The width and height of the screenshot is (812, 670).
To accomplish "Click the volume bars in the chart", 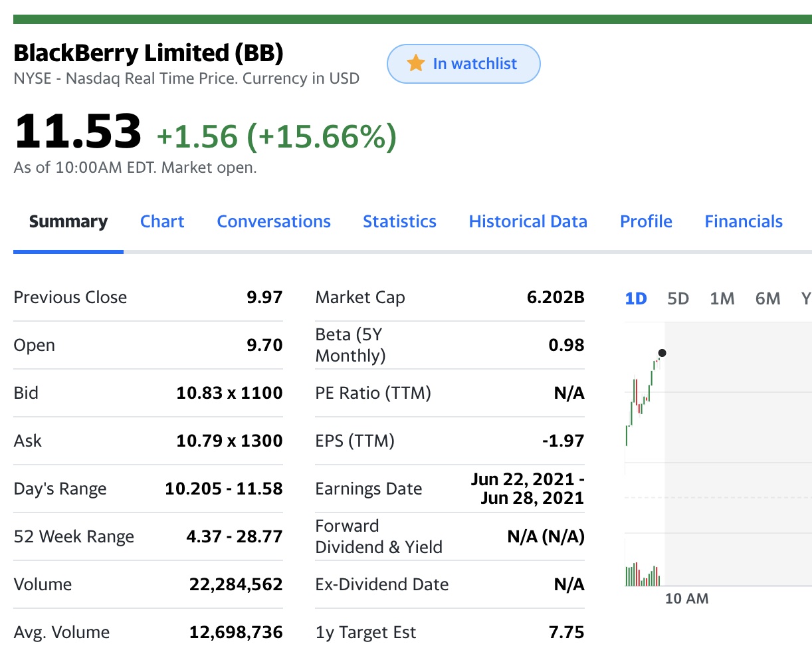I will click(x=643, y=575).
